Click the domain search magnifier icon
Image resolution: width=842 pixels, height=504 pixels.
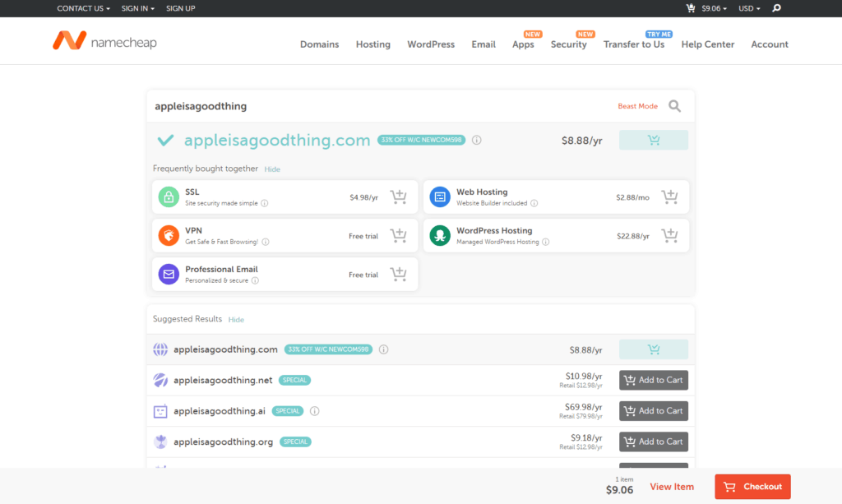pyautogui.click(x=674, y=106)
